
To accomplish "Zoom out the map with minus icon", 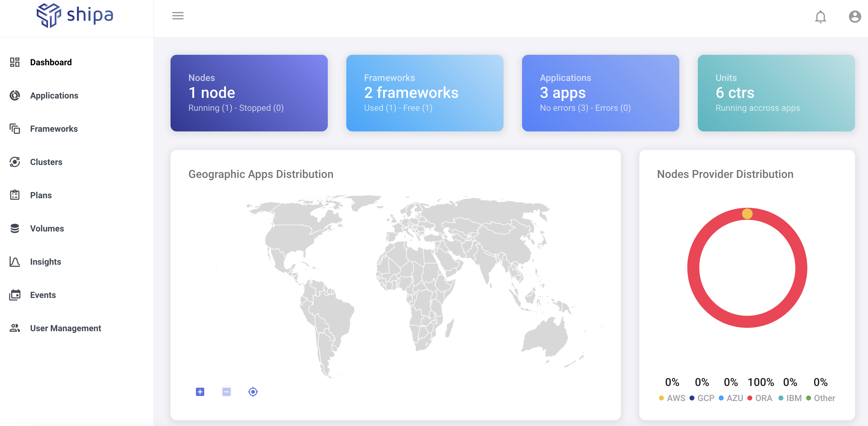I will [x=227, y=392].
